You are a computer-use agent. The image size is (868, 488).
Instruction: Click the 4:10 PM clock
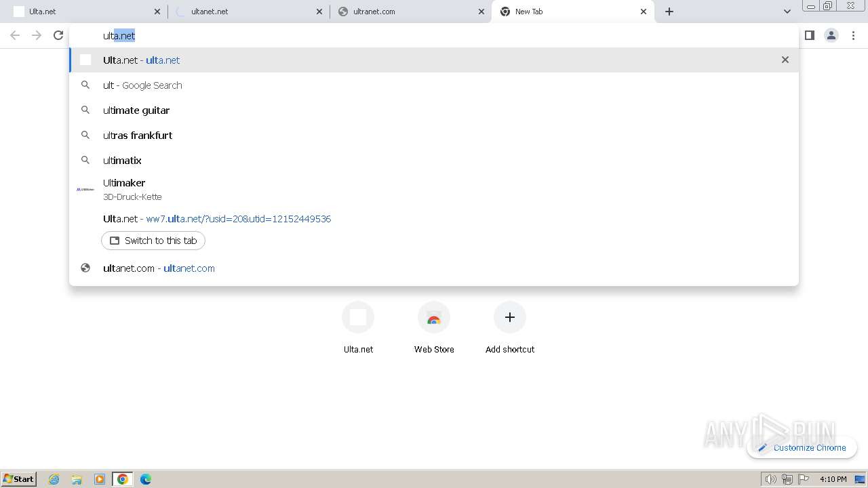(833, 479)
